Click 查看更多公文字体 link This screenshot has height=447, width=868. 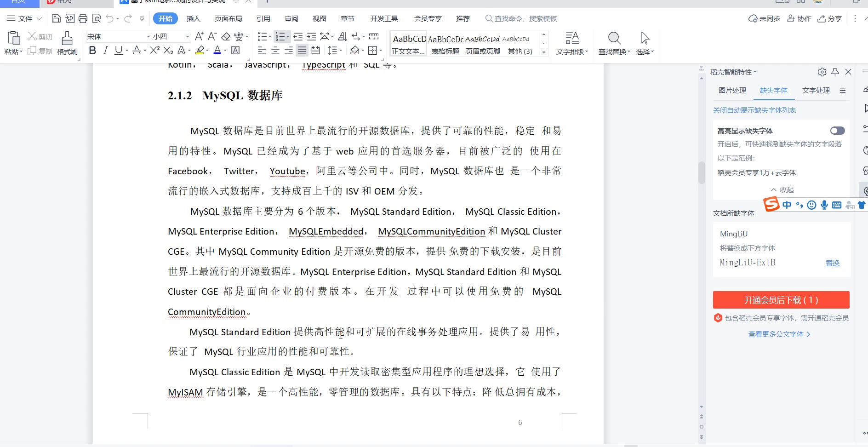(x=779, y=334)
